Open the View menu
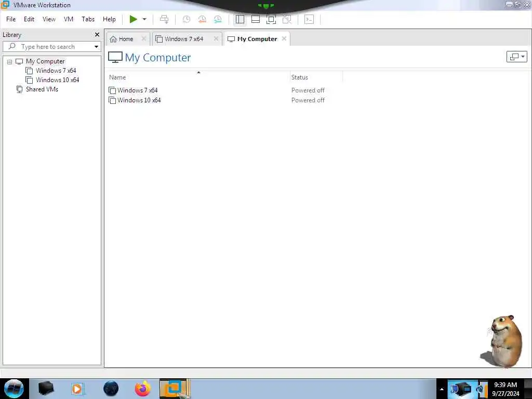532x399 pixels. coord(49,19)
